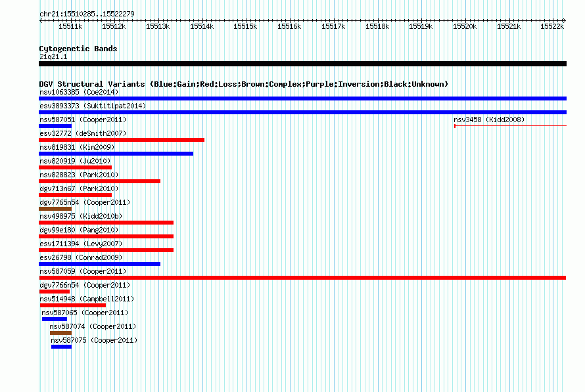Select the black 21q21.1 cytogenetic band bar

click(302, 64)
